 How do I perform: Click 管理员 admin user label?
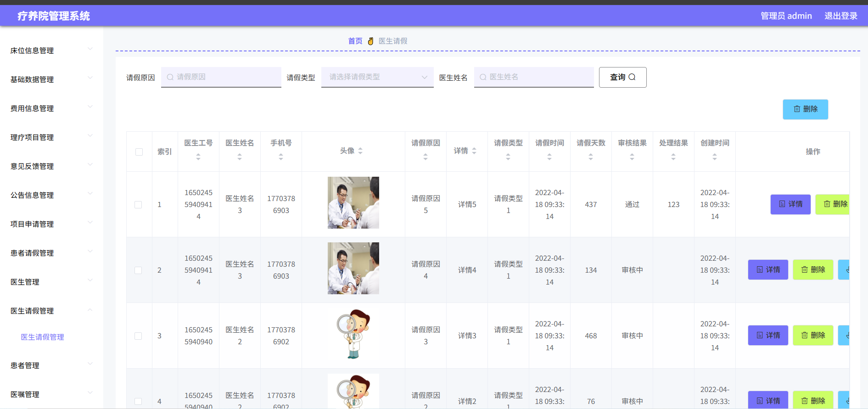(786, 16)
